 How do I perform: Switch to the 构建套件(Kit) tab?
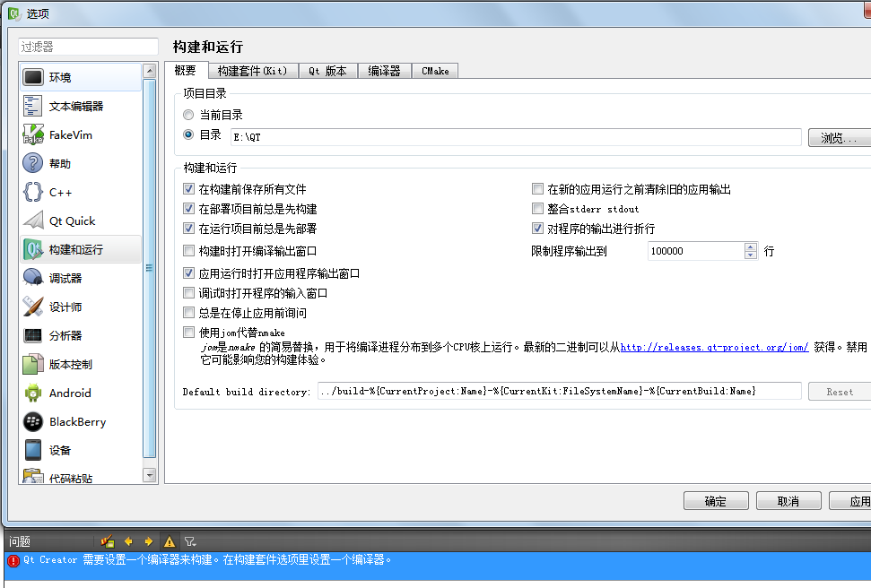253,71
